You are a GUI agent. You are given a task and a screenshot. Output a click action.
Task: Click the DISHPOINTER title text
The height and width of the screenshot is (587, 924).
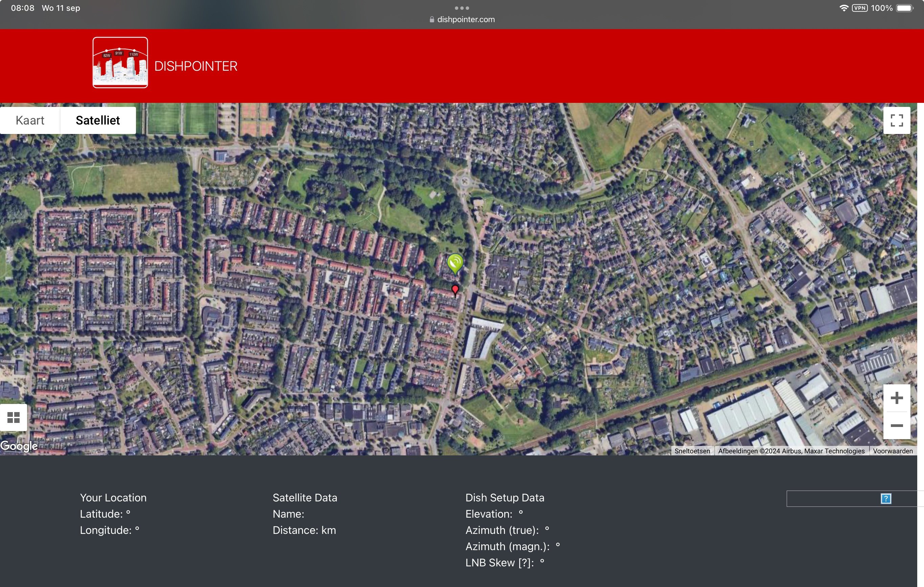click(196, 66)
